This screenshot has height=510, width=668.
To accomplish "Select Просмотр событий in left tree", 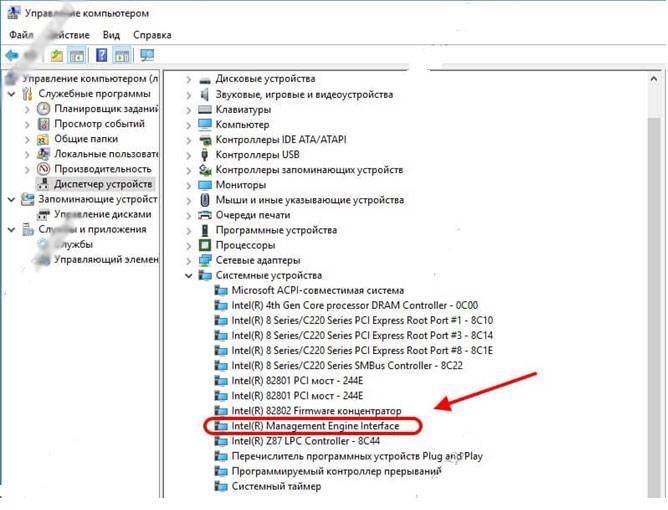I will [99, 124].
